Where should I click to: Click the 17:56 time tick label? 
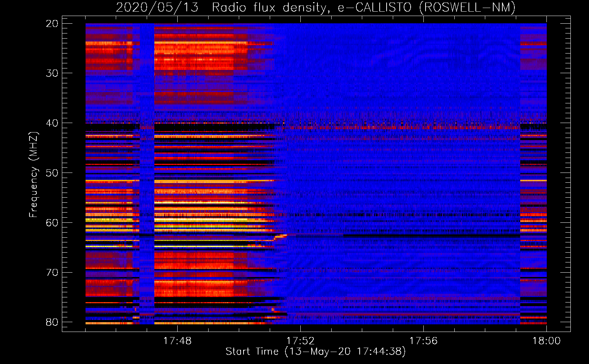point(423,341)
